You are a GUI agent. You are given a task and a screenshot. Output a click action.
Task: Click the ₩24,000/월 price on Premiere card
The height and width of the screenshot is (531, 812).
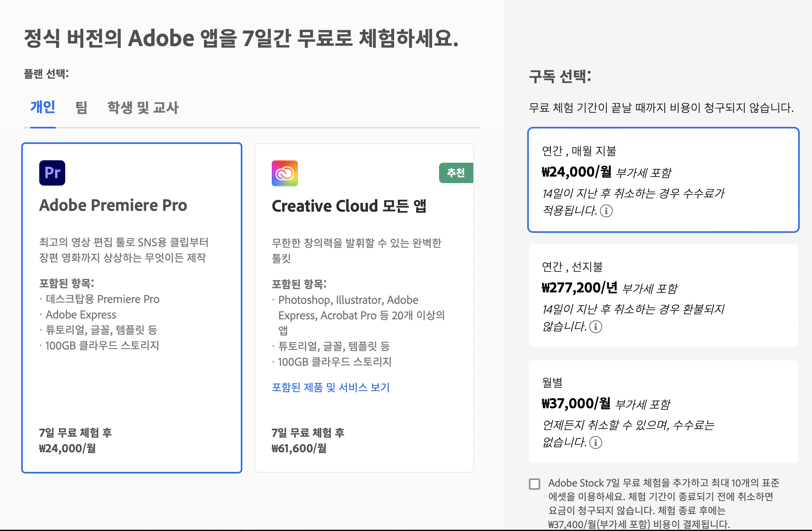point(67,449)
